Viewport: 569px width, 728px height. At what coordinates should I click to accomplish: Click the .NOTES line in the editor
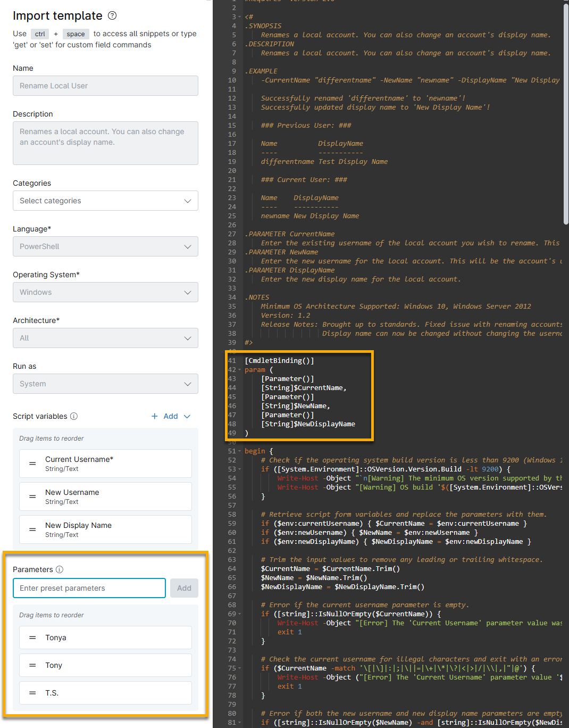pyautogui.click(x=257, y=297)
